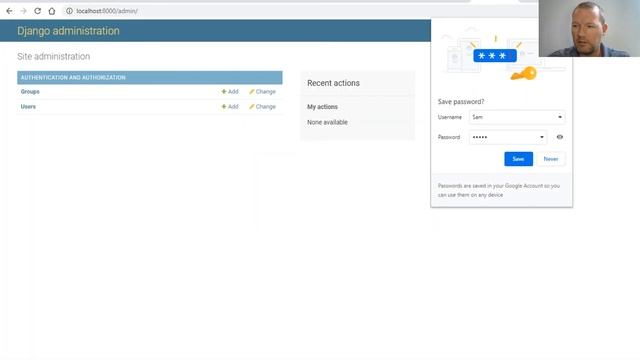This screenshot has height=360, width=640.
Task: Click 'None available' text
Action: coord(327,122)
